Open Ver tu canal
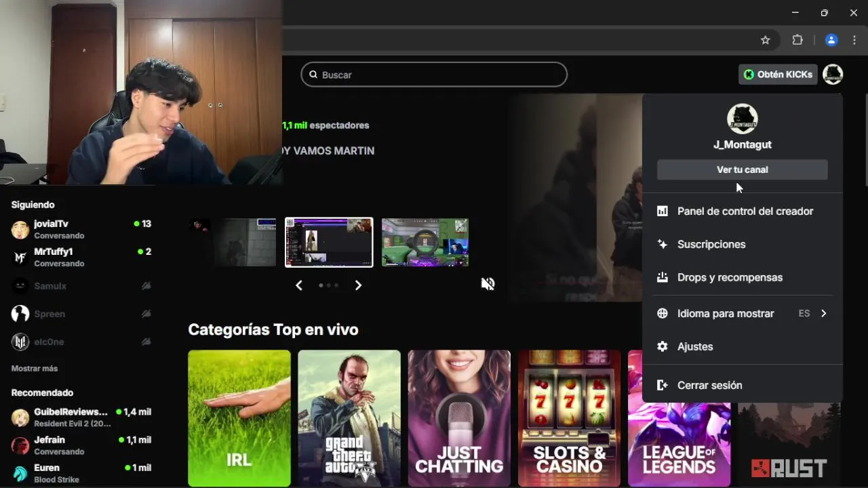The width and height of the screenshot is (868, 488). pyautogui.click(x=743, y=169)
